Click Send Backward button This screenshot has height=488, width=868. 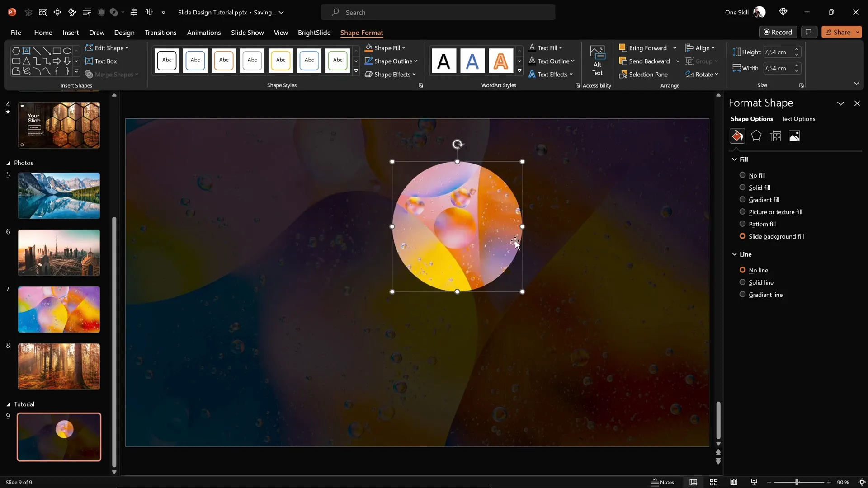644,61
